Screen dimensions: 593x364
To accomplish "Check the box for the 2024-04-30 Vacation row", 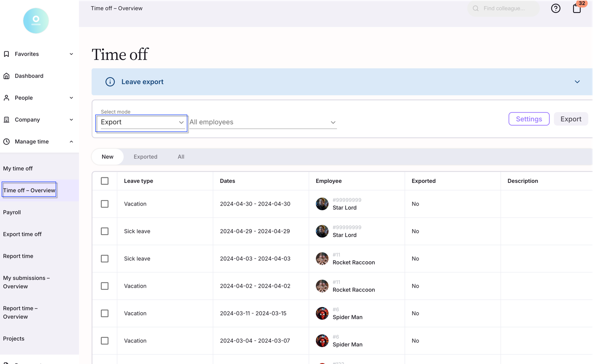I will click(x=105, y=204).
